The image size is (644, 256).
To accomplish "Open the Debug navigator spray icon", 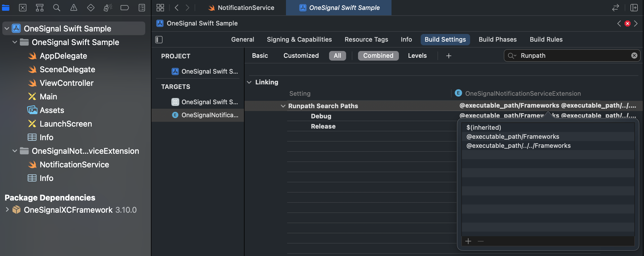I will coord(108,8).
